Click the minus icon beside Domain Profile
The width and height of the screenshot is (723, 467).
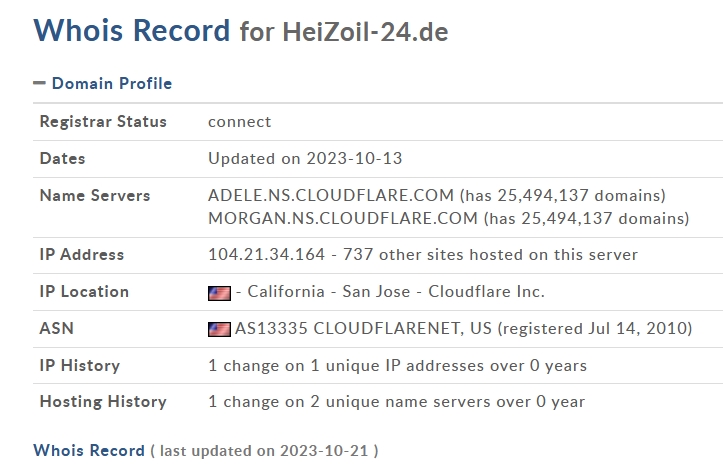[x=39, y=83]
